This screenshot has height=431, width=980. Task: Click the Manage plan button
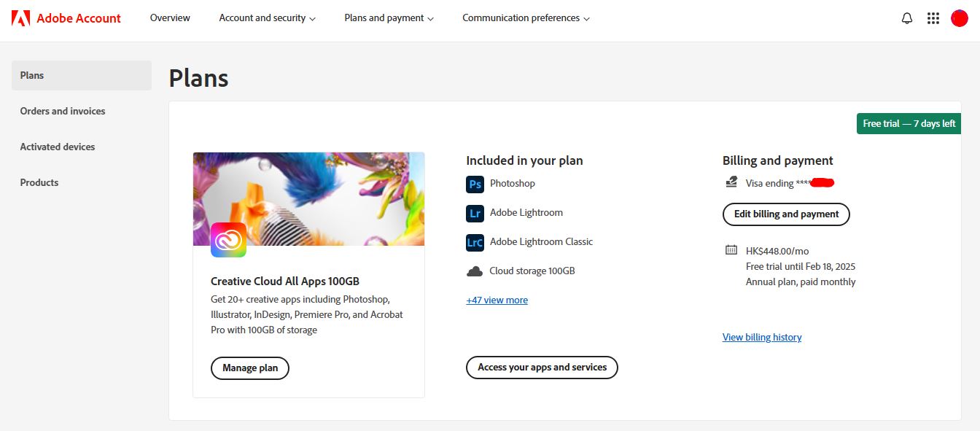click(250, 368)
